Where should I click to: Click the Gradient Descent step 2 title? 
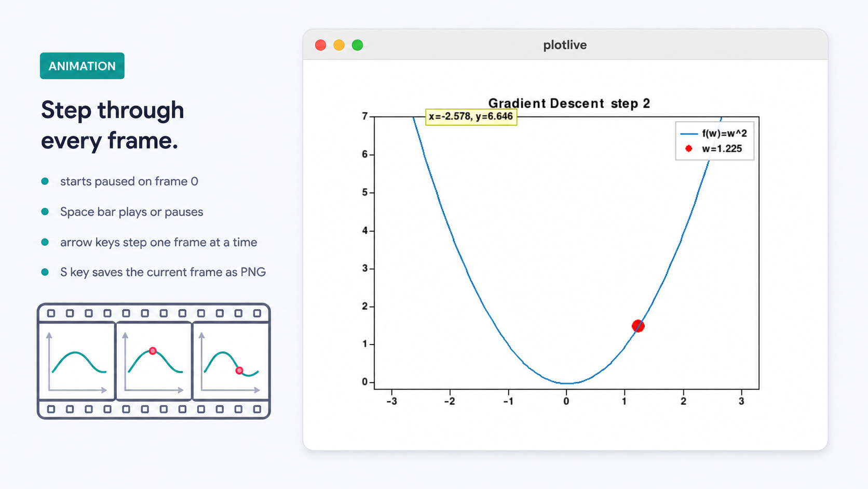coord(569,103)
